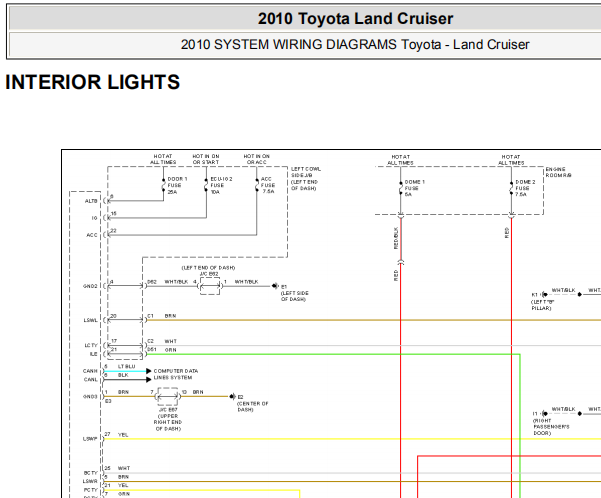Click ground point "E2 (CENTER OF DASH)"
Image resolution: width=601 pixels, height=498 pixels.
click(x=253, y=403)
